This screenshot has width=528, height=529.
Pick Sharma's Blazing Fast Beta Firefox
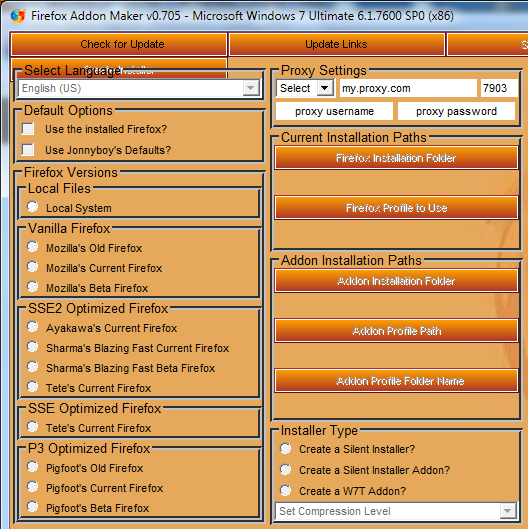point(32,366)
